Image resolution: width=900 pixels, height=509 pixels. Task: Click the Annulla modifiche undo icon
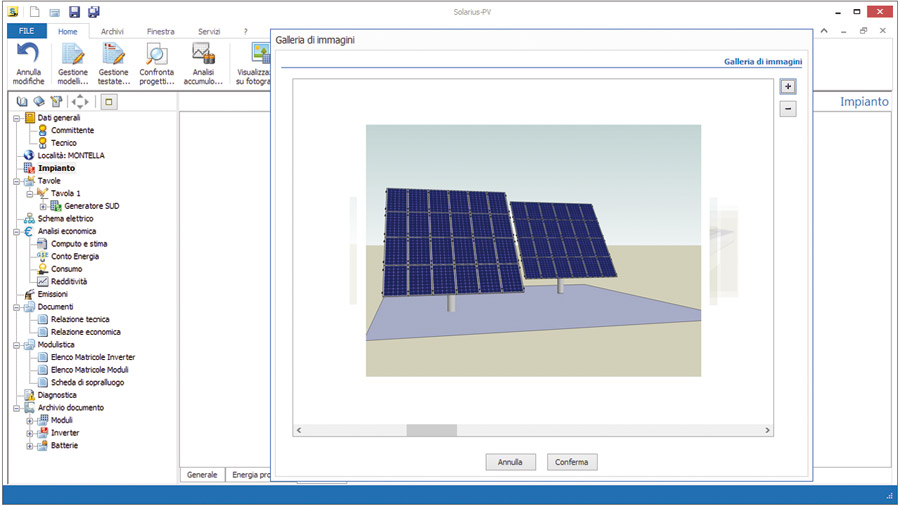[x=28, y=55]
